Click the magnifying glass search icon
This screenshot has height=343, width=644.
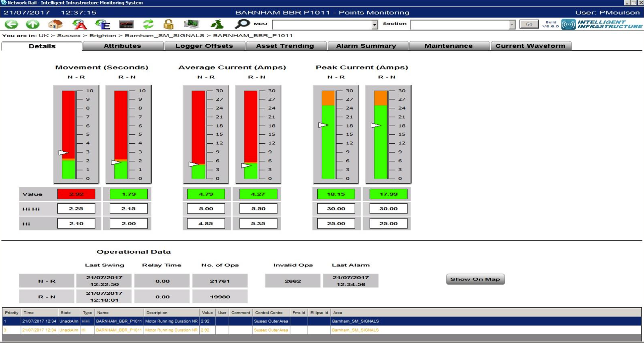(242, 24)
